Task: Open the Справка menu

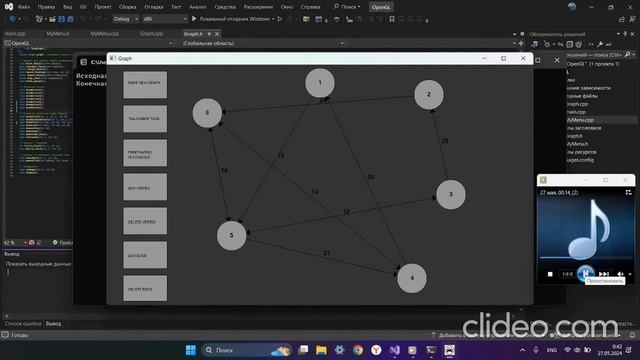Action: (x=310, y=7)
